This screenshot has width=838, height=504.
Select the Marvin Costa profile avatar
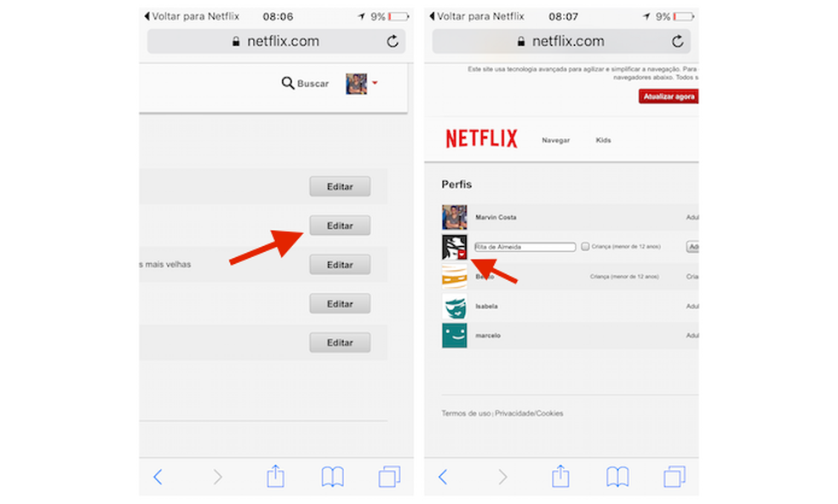(x=454, y=217)
